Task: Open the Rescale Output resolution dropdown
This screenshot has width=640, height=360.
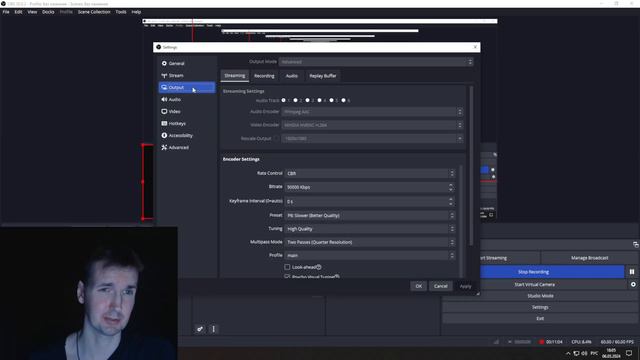Action: tap(372, 138)
